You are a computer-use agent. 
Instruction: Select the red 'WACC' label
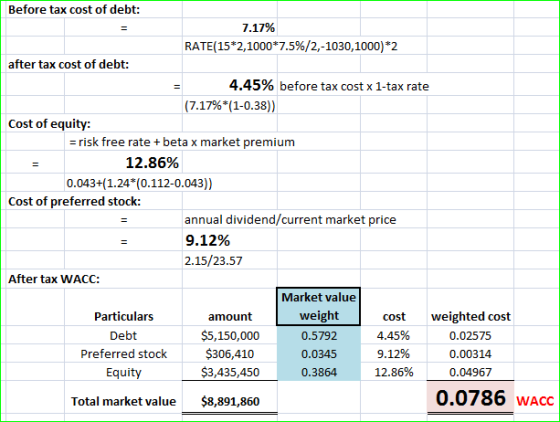pos(535,401)
